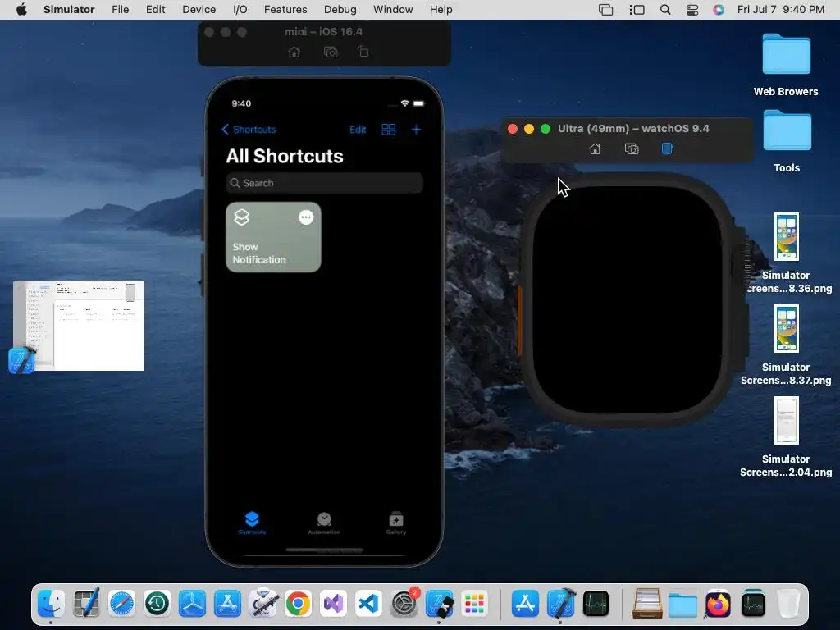
Task: Click Home icon in Ultra watchOS window toolbar
Action: pos(596,149)
